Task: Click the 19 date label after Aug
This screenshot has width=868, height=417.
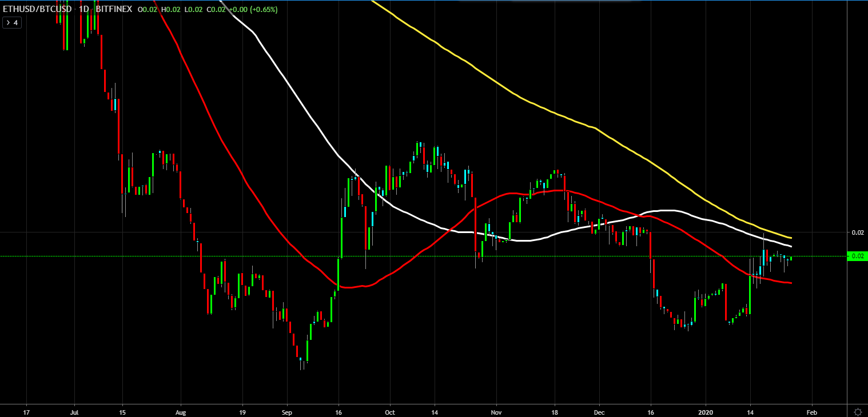Action: point(242,411)
